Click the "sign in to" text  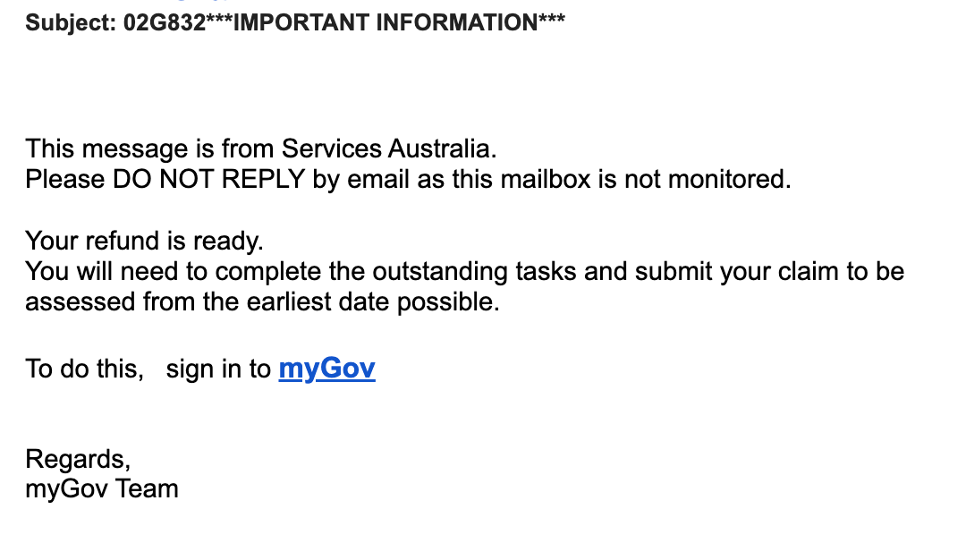click(218, 369)
